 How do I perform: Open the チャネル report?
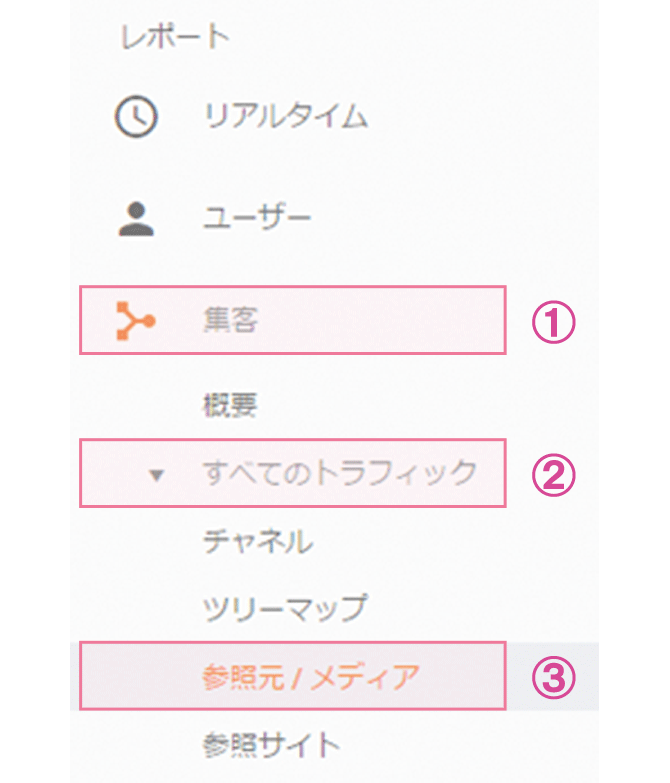[258, 541]
